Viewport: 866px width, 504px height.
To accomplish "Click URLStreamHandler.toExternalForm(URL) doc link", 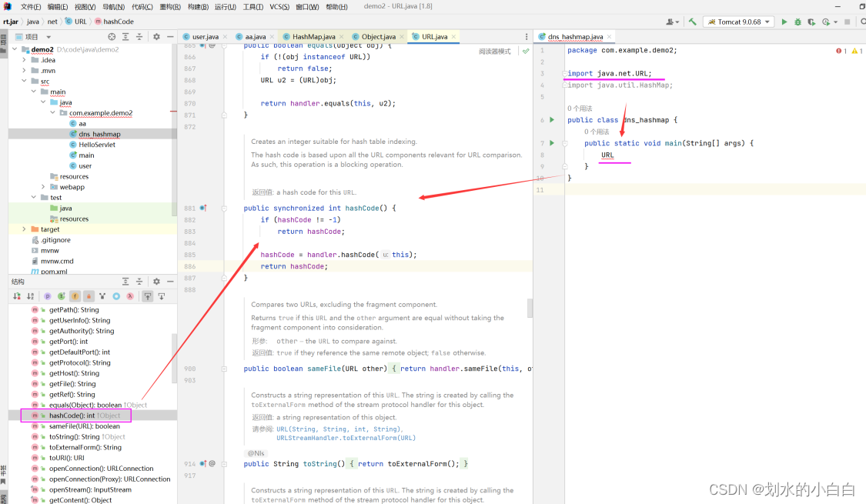I will [x=346, y=438].
